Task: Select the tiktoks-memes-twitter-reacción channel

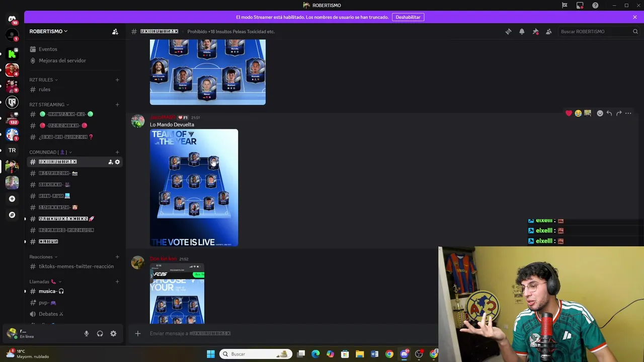Action: pos(75,266)
